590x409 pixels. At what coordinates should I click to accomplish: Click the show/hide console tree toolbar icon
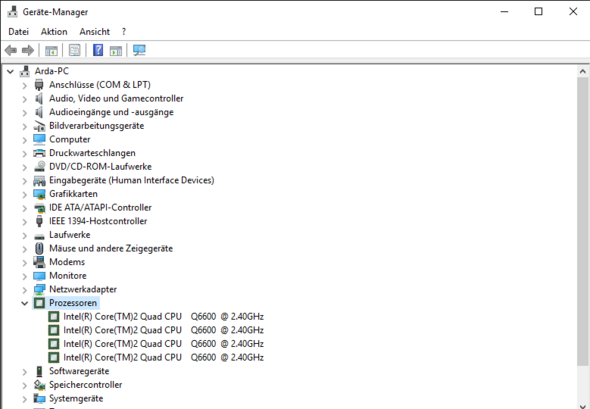click(x=51, y=50)
